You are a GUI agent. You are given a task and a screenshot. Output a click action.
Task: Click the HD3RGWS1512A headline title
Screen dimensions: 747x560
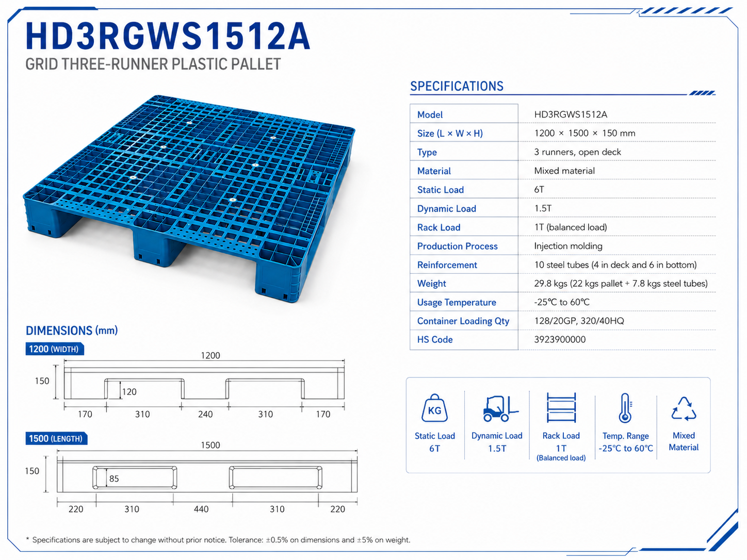point(168,36)
